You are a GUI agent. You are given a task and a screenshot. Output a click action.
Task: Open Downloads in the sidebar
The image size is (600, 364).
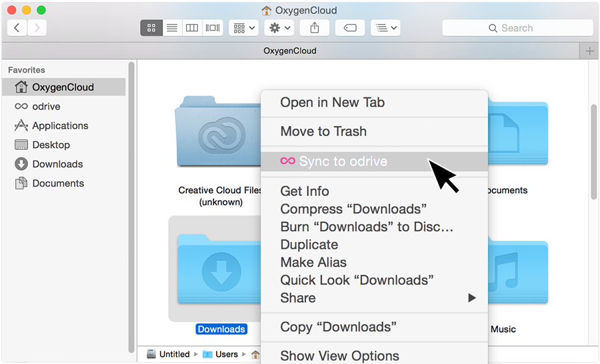(63, 164)
